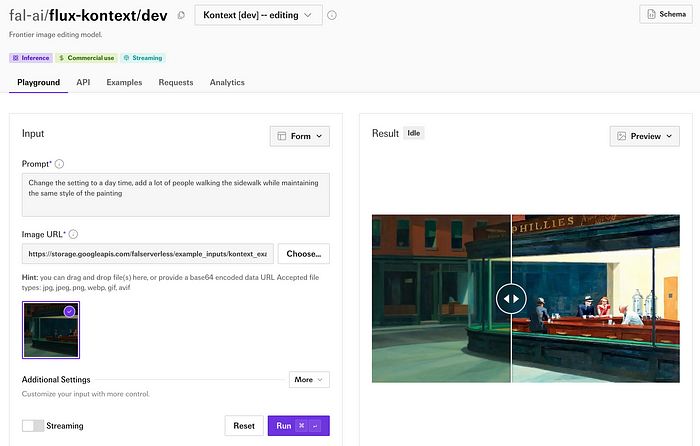This screenshot has width=700, height=446.
Task: Click the Choose... file button
Action: 304,254
